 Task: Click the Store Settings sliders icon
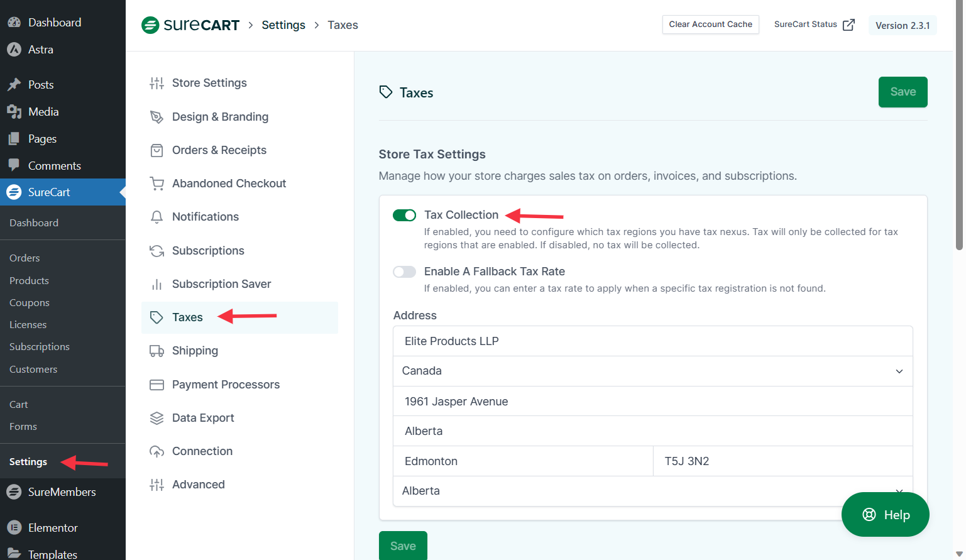[156, 83]
